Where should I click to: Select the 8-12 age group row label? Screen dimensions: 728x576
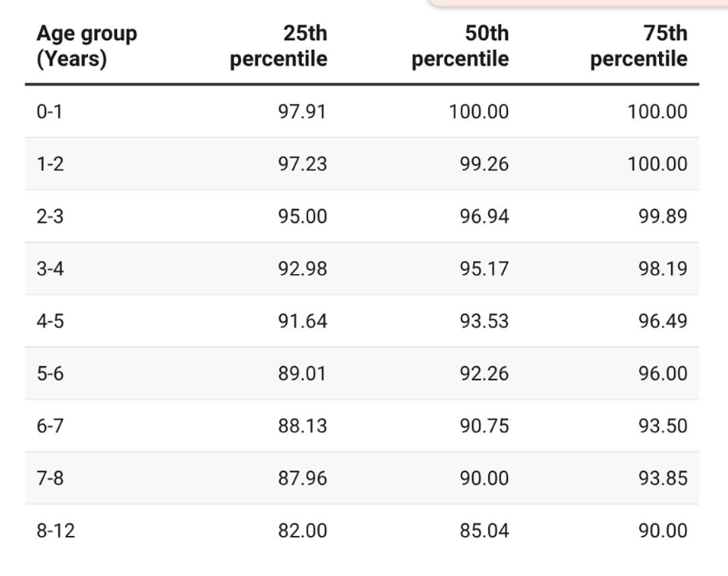[x=53, y=531]
